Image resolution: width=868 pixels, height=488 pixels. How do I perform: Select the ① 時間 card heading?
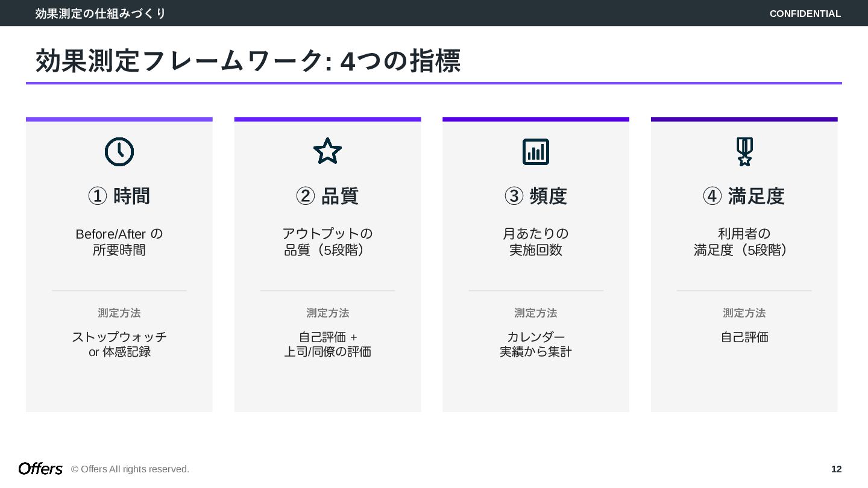119,196
